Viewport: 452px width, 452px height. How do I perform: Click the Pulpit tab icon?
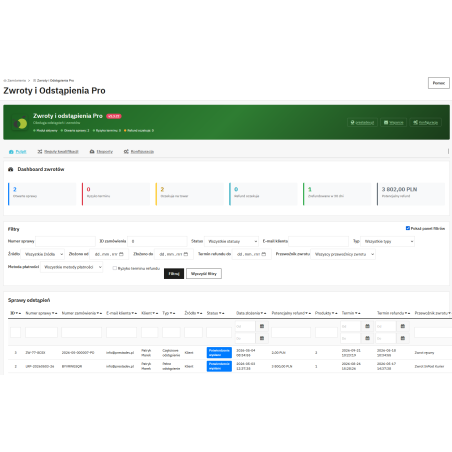pos(11,152)
